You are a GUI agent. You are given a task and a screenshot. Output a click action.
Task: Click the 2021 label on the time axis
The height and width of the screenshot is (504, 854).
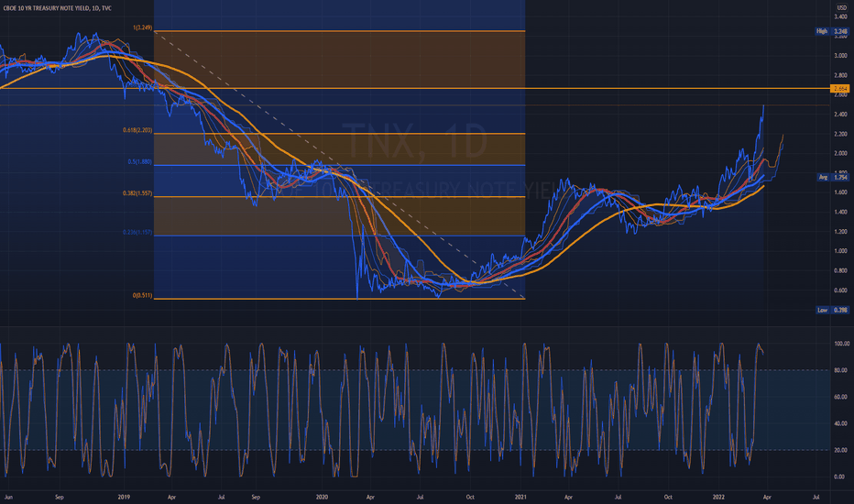pos(520,497)
